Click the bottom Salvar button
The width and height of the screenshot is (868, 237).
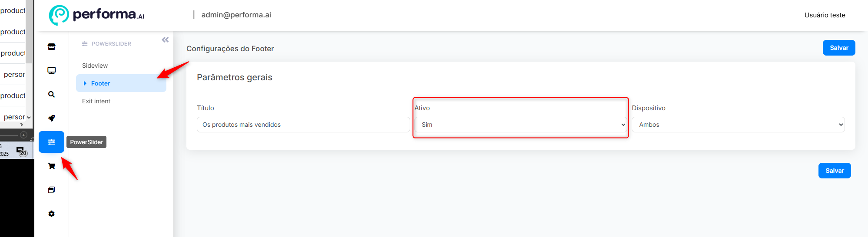click(835, 171)
